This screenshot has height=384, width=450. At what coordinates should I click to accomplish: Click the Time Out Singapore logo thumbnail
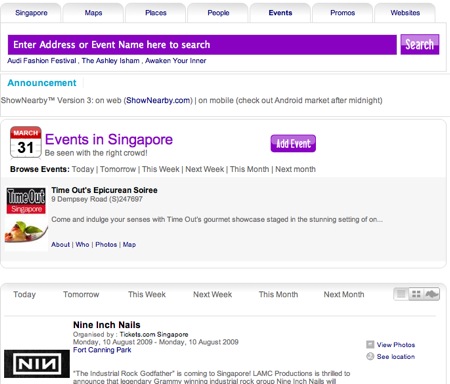pyautogui.click(x=26, y=201)
